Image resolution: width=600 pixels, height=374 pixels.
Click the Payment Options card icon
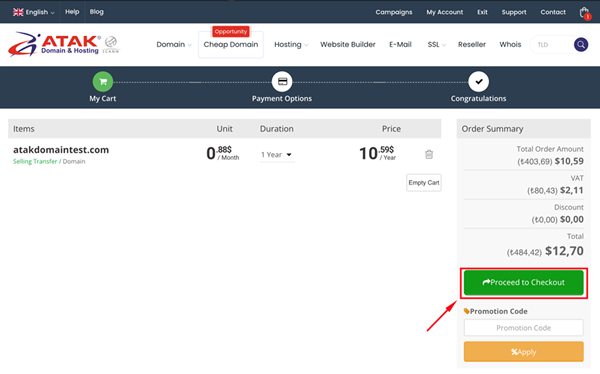[282, 81]
